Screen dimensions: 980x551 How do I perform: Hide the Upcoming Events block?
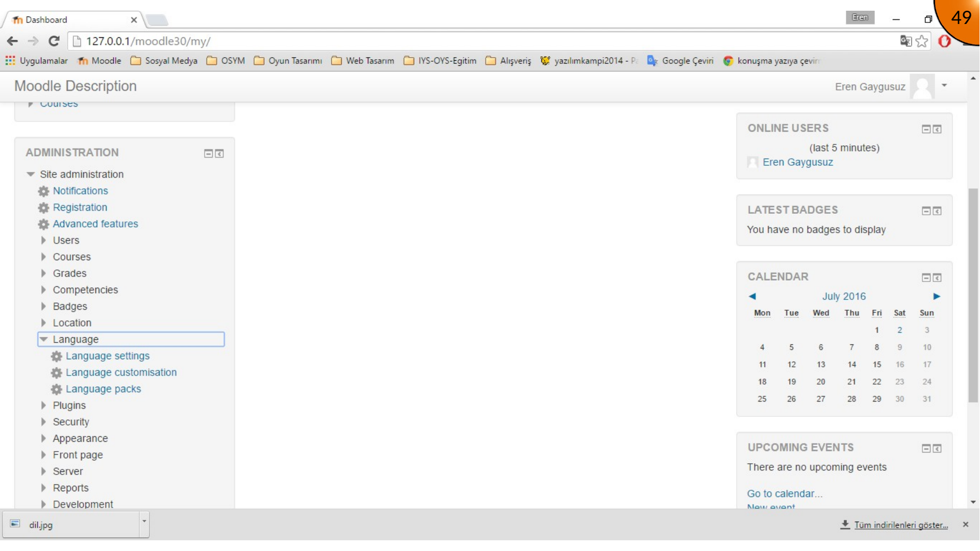[926, 448]
